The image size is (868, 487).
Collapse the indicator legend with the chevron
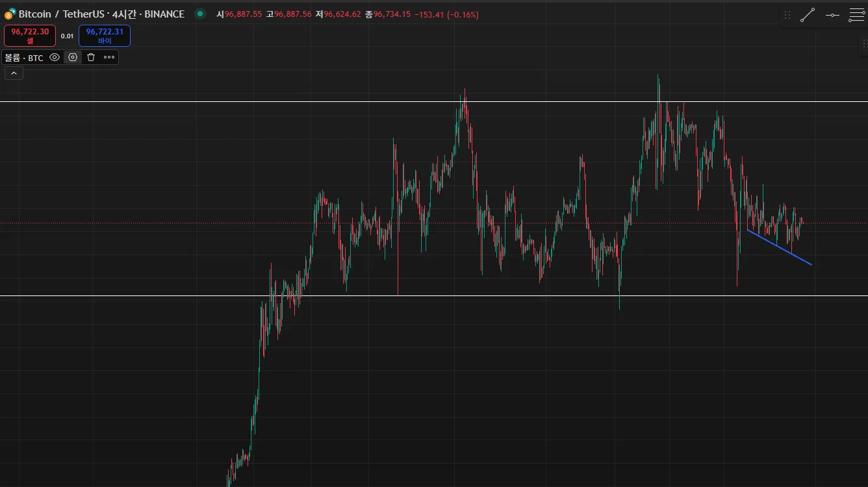coord(14,73)
